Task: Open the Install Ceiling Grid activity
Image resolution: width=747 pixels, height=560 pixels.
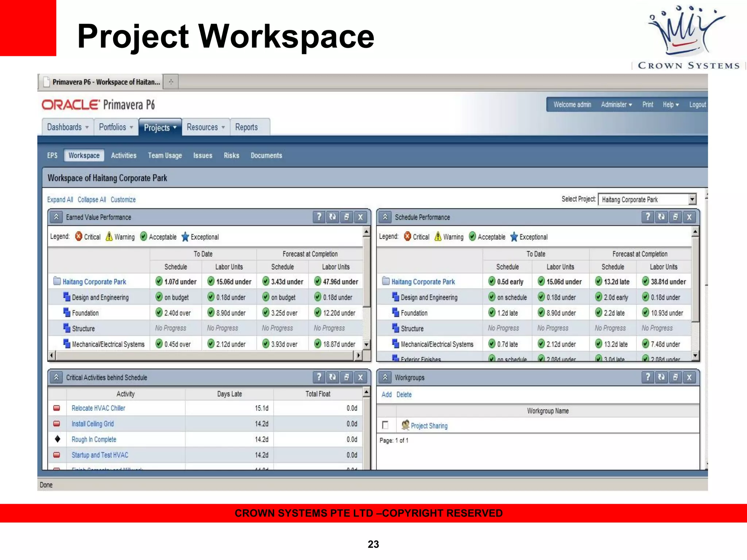Action: pyautogui.click(x=93, y=424)
